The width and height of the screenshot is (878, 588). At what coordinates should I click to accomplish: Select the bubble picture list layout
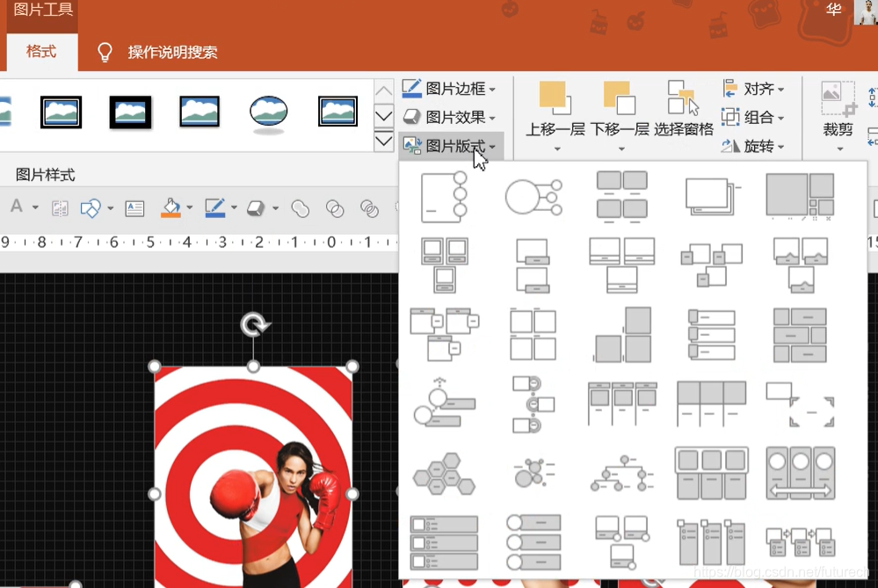pyautogui.click(x=533, y=474)
